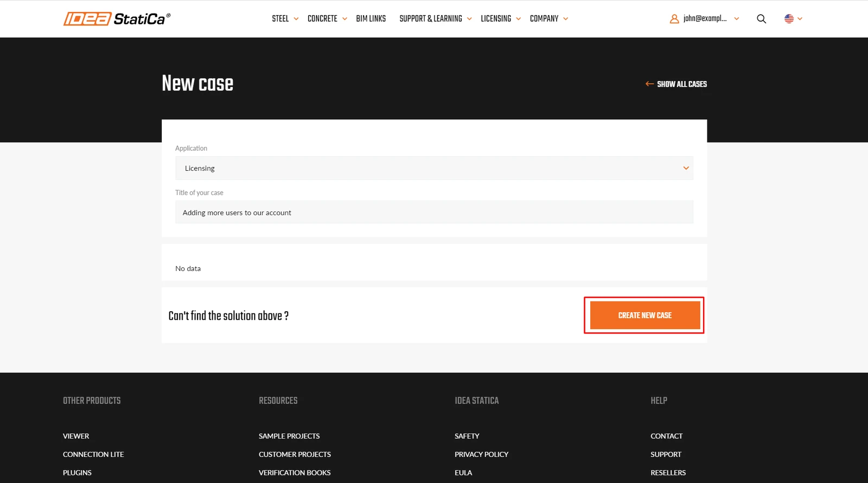The image size is (868, 483).
Task: Click the IDEA StatiCa logo
Action: [x=117, y=19]
